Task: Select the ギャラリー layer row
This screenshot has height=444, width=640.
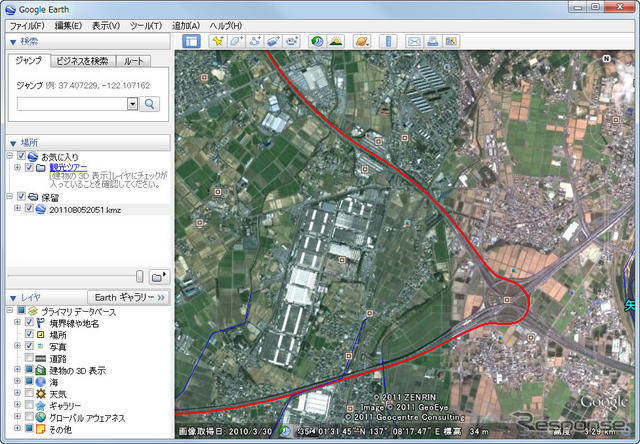Action: tap(65, 406)
